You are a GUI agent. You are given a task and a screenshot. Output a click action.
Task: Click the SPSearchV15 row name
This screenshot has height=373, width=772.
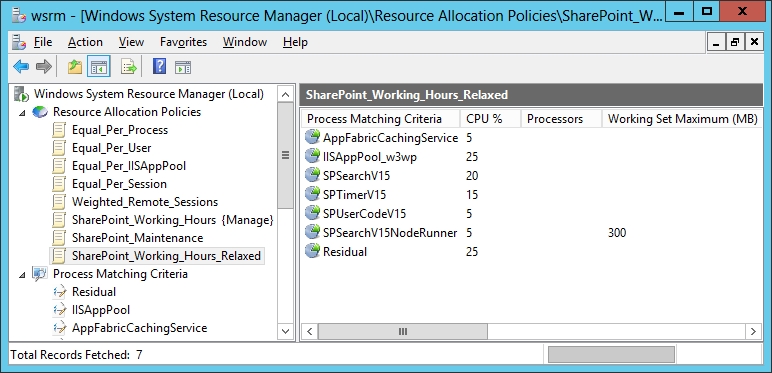click(357, 175)
